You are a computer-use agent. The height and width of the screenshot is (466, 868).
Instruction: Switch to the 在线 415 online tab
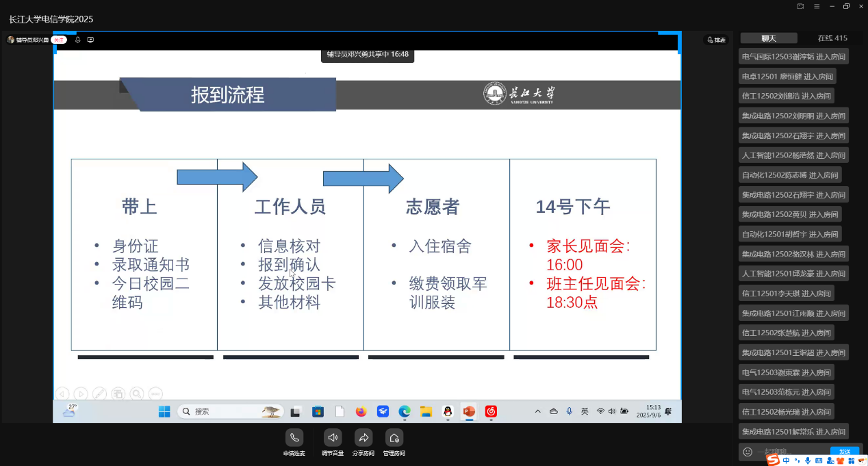832,38
